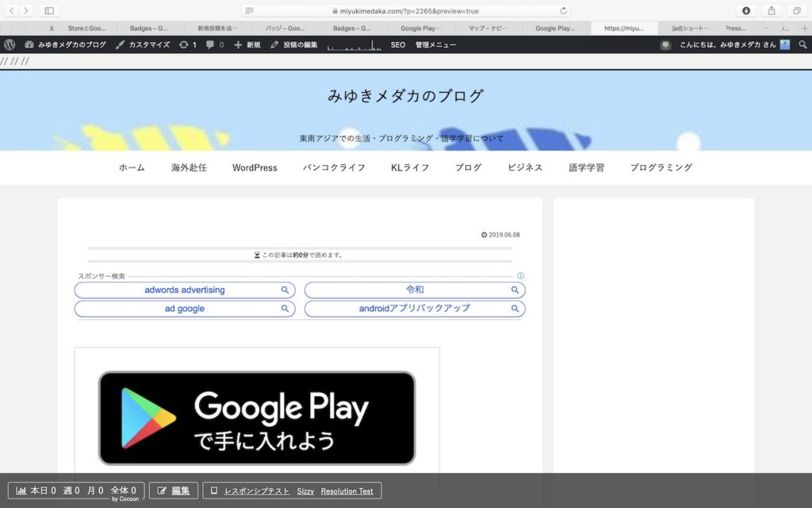The width and height of the screenshot is (812, 508).
Task: Open the WordPress category in the navigation
Action: pyautogui.click(x=255, y=167)
